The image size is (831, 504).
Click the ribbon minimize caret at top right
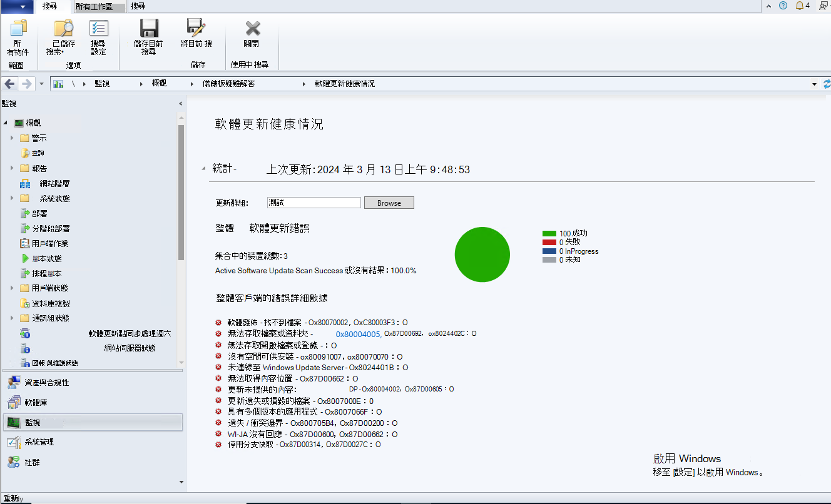coord(769,6)
